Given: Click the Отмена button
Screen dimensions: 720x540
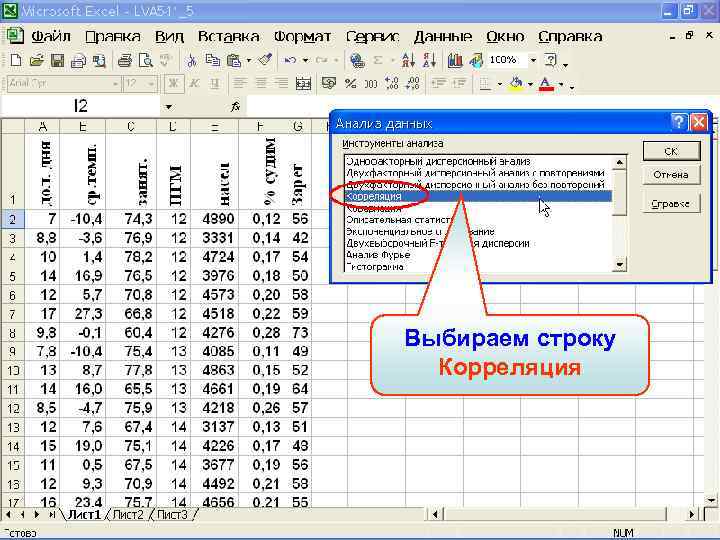Looking at the screenshot, I should 671,175.
